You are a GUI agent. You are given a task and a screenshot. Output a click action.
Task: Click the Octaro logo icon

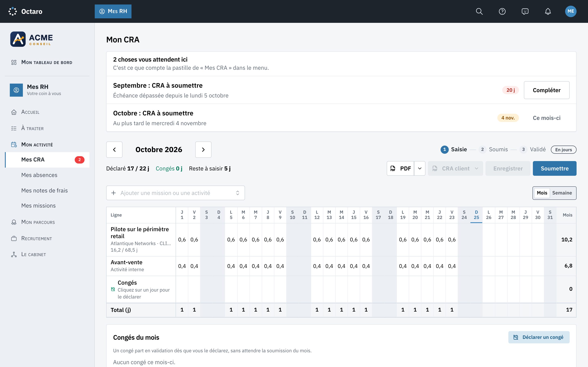pyautogui.click(x=13, y=11)
